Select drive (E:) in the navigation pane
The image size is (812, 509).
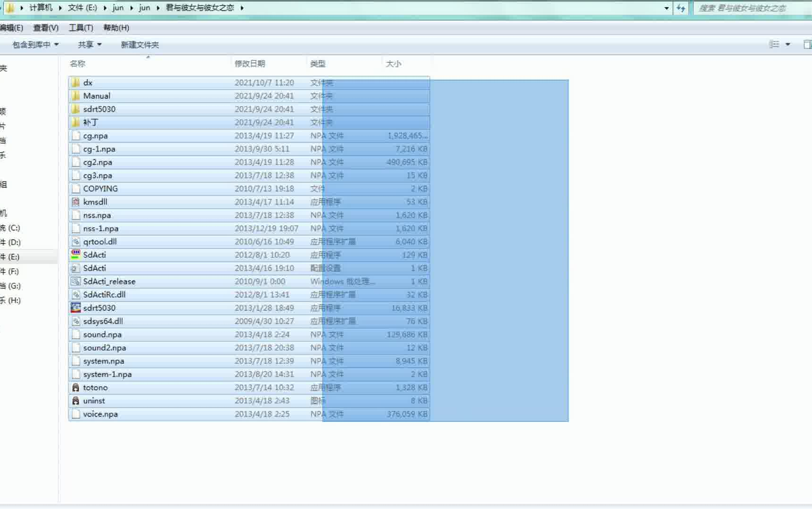click(x=10, y=257)
